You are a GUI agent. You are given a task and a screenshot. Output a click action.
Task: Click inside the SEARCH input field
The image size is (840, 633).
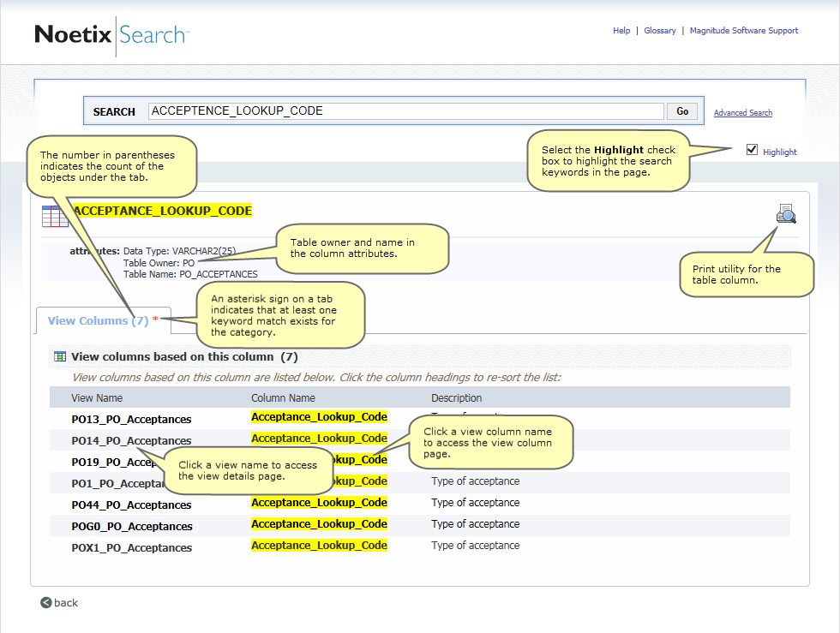click(403, 110)
